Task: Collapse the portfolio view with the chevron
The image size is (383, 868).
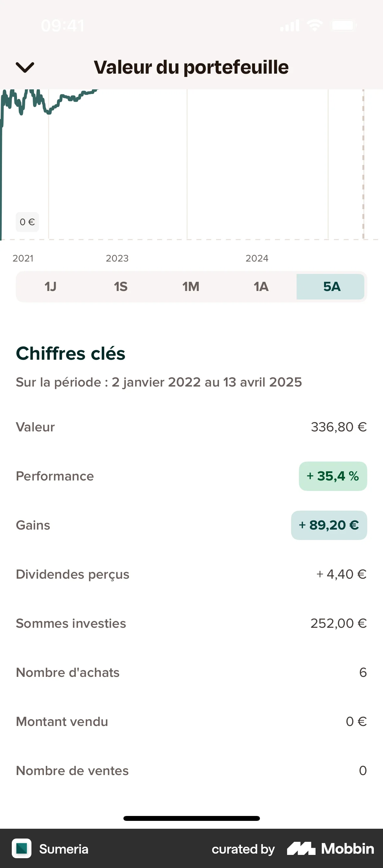Action: pos(25,67)
